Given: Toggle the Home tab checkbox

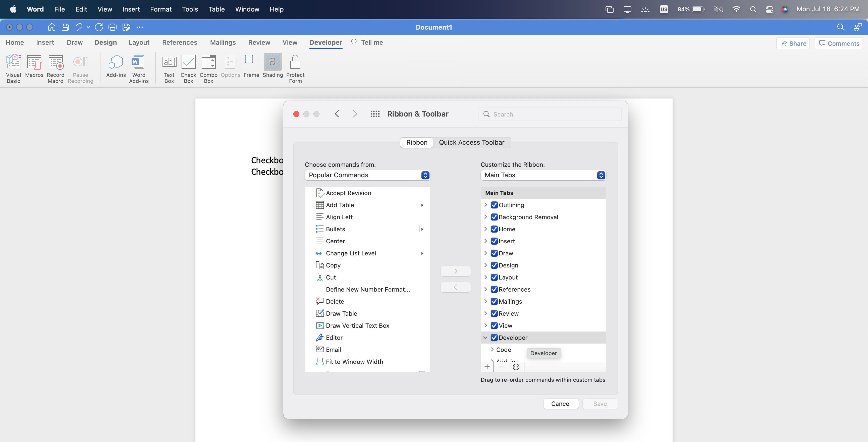Looking at the screenshot, I should [x=494, y=229].
